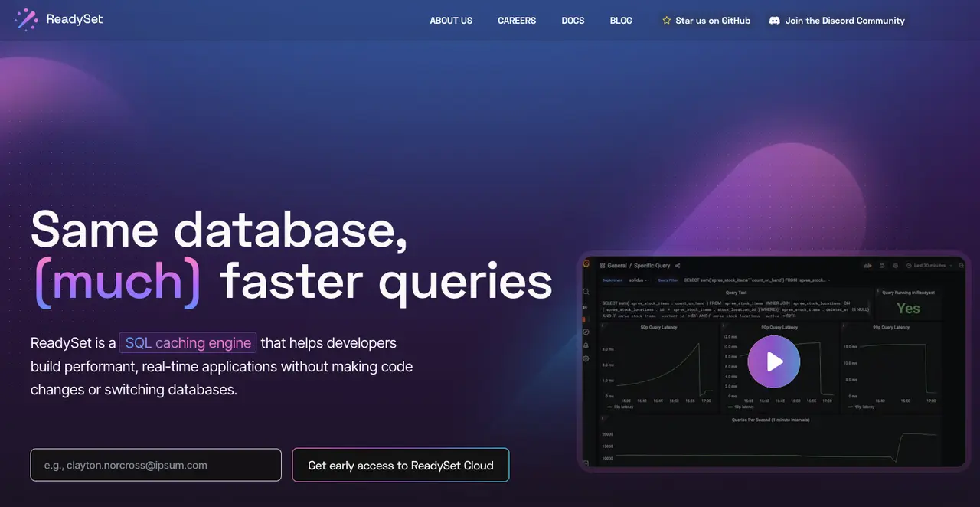Click Get early access to ReadySet Cloud
Viewport: 980px width, 507px height.
coord(400,465)
